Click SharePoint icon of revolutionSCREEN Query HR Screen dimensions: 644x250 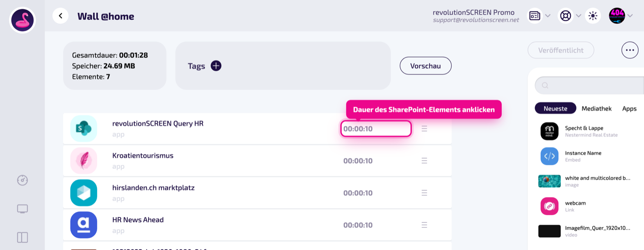tap(84, 129)
